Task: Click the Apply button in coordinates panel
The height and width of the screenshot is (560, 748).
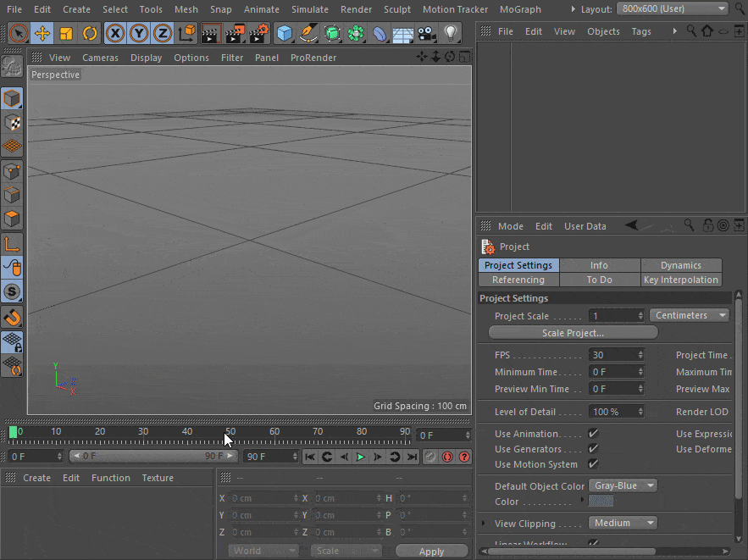Action: (x=431, y=551)
